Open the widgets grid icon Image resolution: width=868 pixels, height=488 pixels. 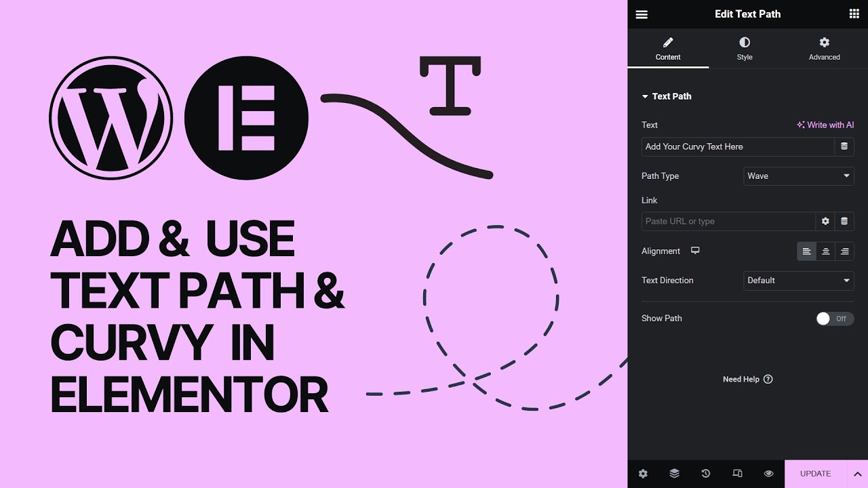coord(854,14)
